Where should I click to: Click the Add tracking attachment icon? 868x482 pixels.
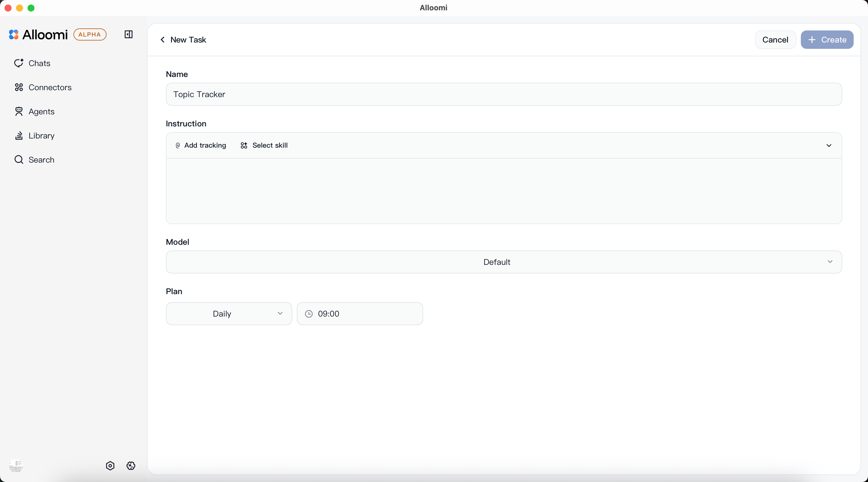(178, 145)
